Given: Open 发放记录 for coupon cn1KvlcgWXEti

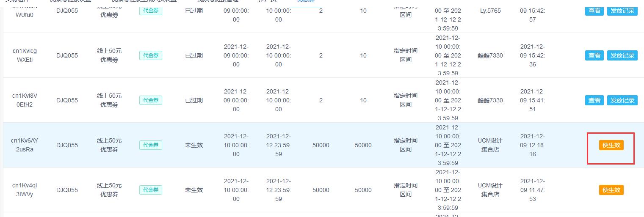Looking at the screenshot, I should pos(622,55).
